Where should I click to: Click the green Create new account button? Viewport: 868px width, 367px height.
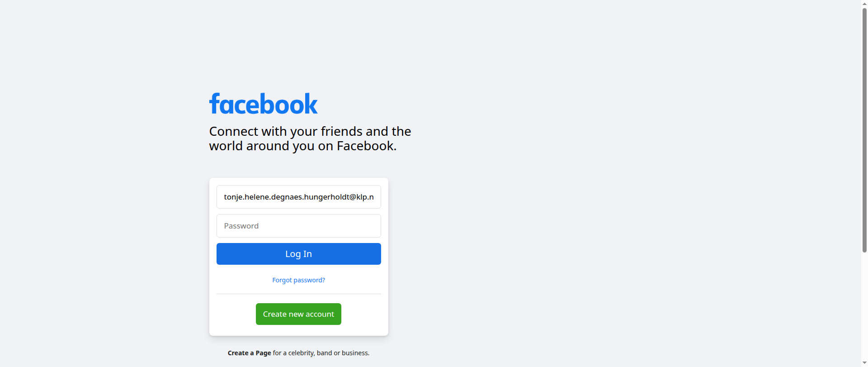tap(298, 314)
